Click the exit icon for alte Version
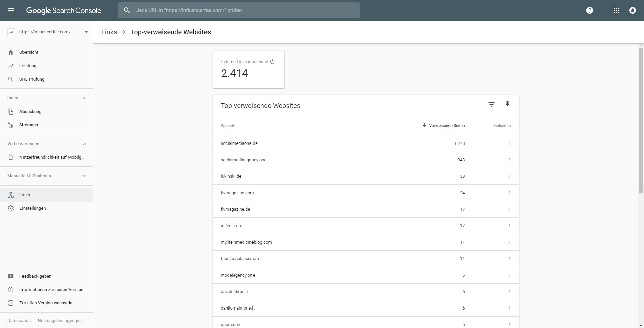Viewport: 644px width, 328px height. point(11,303)
